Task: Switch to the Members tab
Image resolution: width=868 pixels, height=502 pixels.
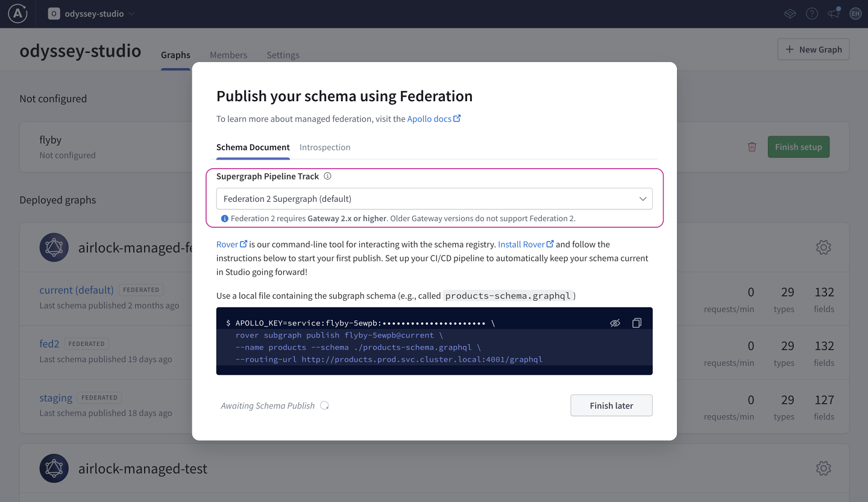Action: 228,55
